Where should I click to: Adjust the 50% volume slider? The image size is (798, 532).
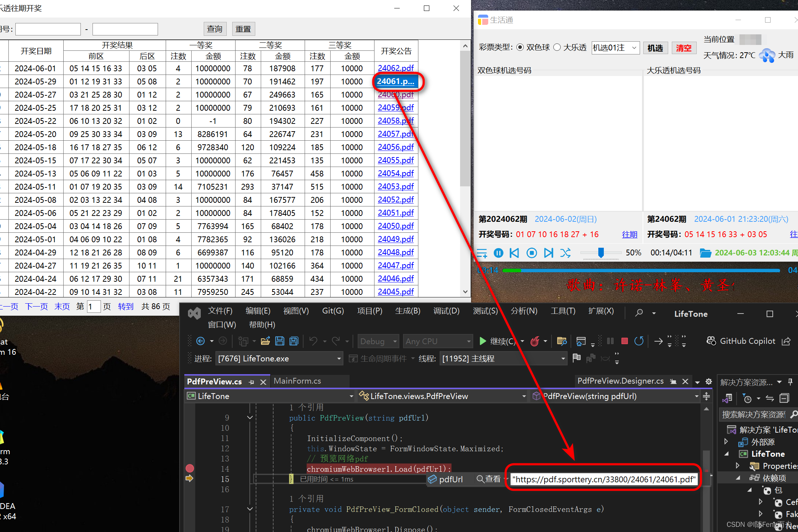point(601,253)
